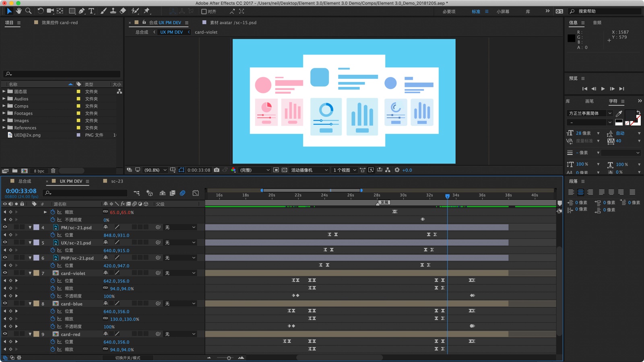Click the 切换开关/模式 button
This screenshot has height=362, width=644.
click(x=128, y=358)
